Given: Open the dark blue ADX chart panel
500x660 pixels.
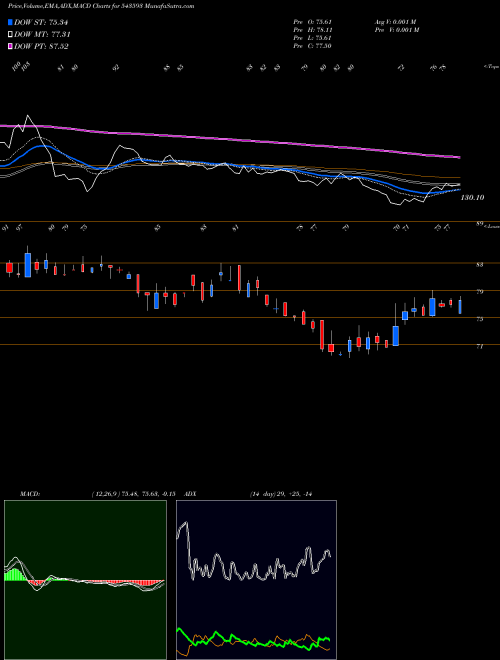Looking at the screenshot, I should tap(256, 580).
